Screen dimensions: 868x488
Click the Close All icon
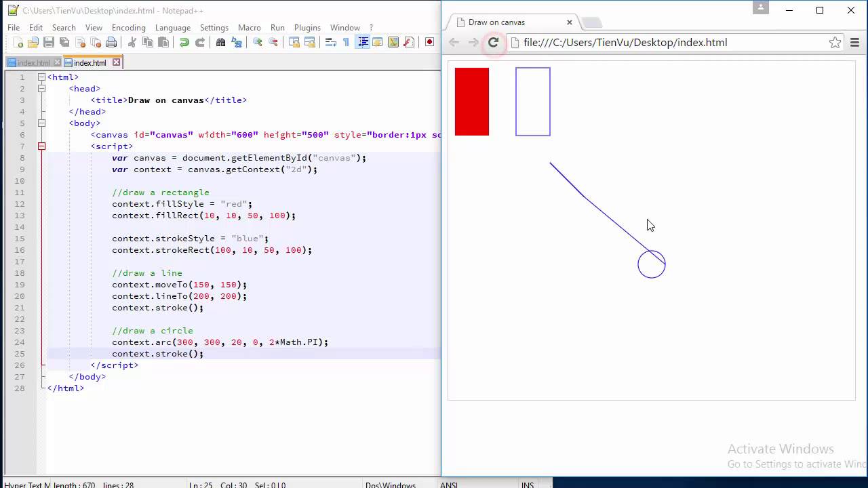click(x=96, y=42)
